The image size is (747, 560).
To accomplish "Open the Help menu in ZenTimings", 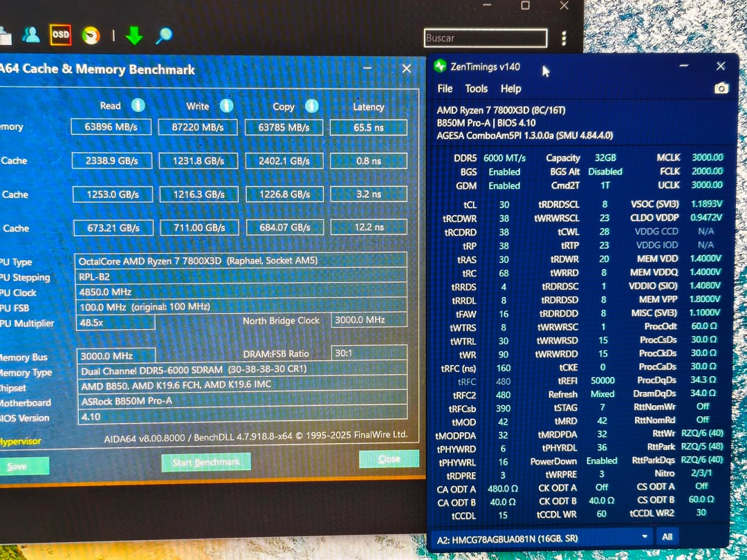I will pyautogui.click(x=510, y=88).
